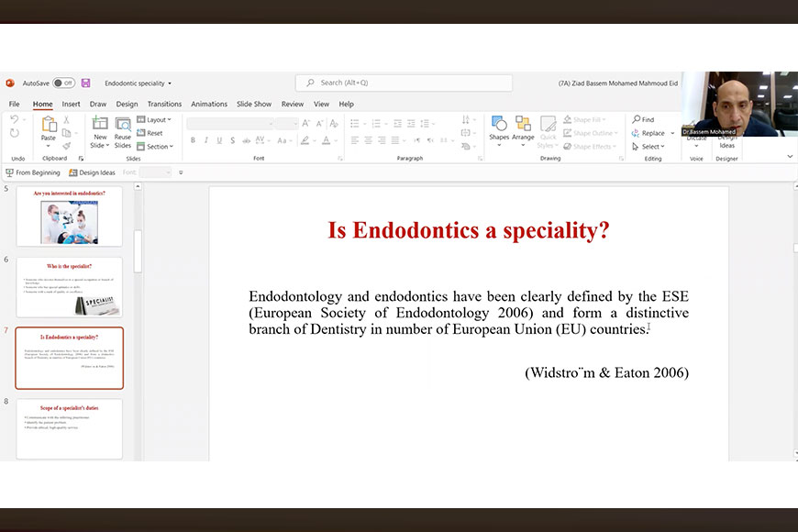Image resolution: width=798 pixels, height=532 pixels.
Task: Click Design Ideas in quick access bar
Action: pos(92,172)
